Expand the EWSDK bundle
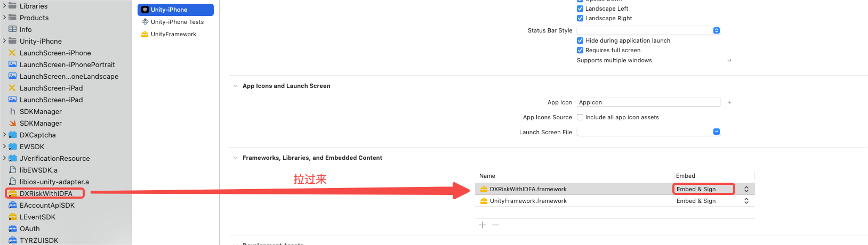The width and height of the screenshot is (868, 245). [x=4, y=146]
